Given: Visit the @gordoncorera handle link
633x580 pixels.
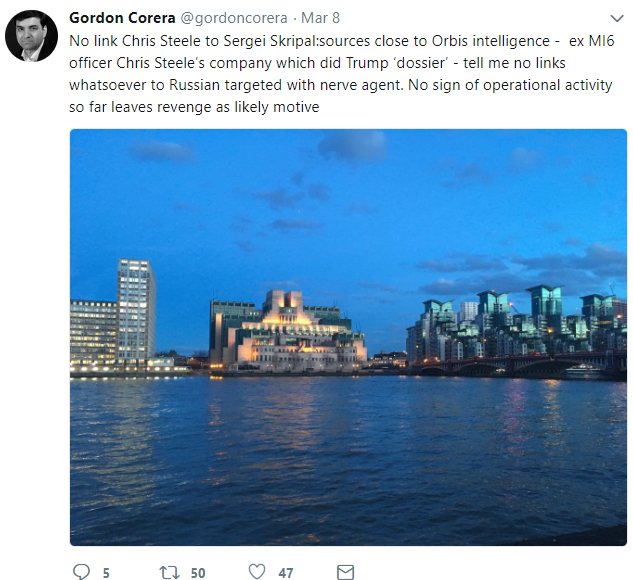Looking at the screenshot, I should coord(234,18).
